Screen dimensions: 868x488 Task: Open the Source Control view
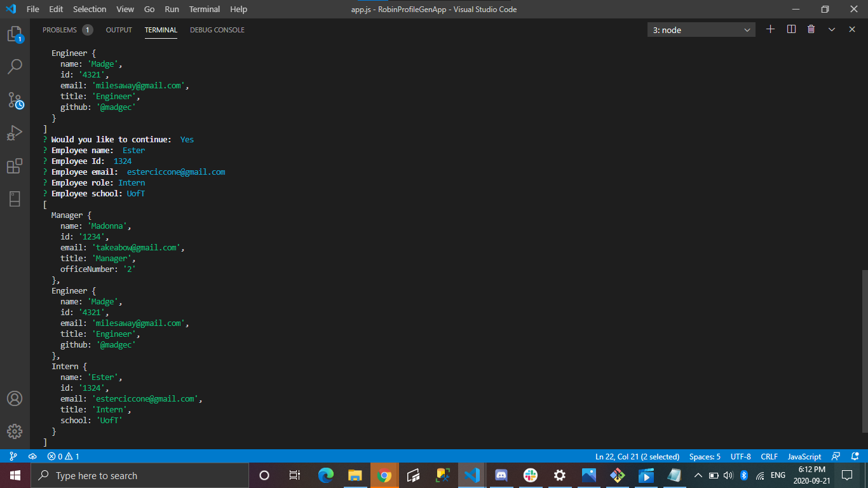click(15, 100)
